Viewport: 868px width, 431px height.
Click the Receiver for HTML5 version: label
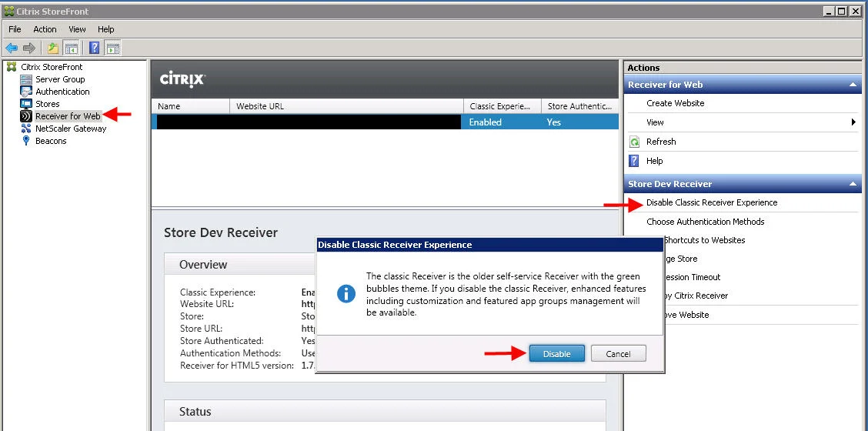(x=237, y=365)
